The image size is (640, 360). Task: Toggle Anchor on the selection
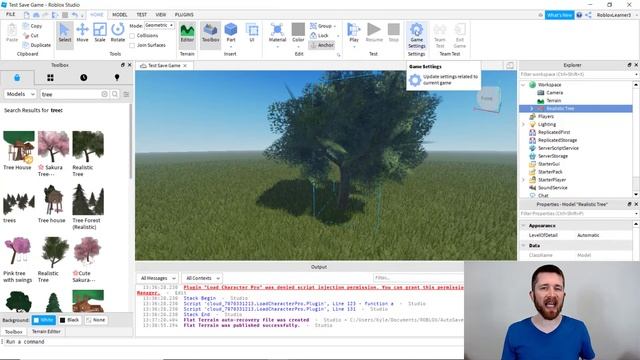click(322, 45)
